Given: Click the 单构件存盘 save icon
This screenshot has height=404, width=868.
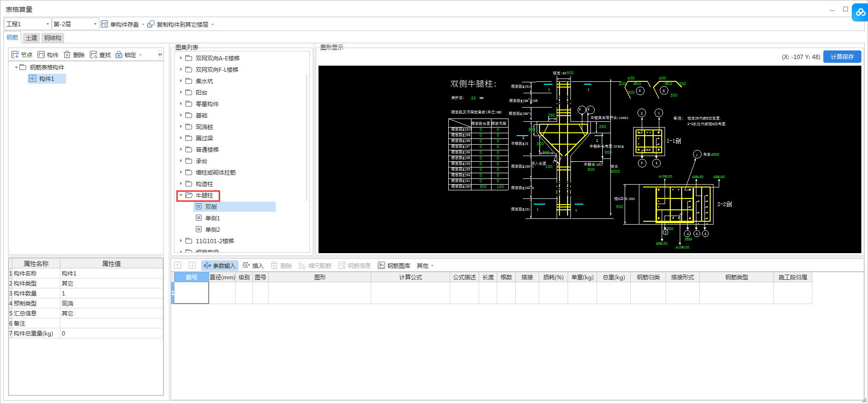Looking at the screenshot, I should [105, 24].
